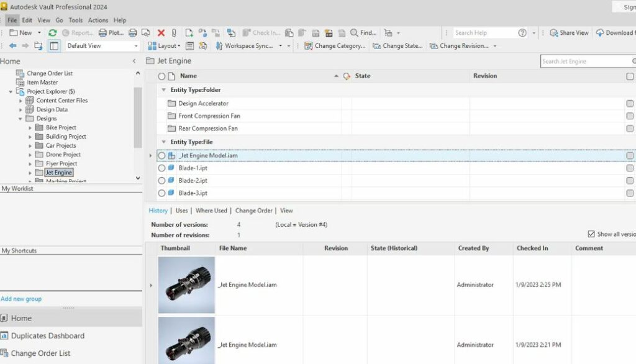Select radio circle for Blade-1.ipt
636x364 pixels.
[161, 168]
